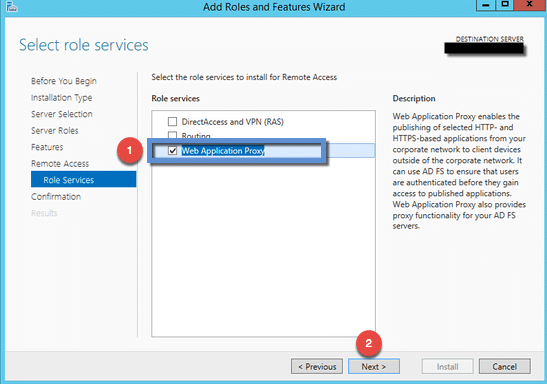The image size is (547, 384).
Task: Select the DirectAccess and VPN (RAS) label
Action: (233, 122)
